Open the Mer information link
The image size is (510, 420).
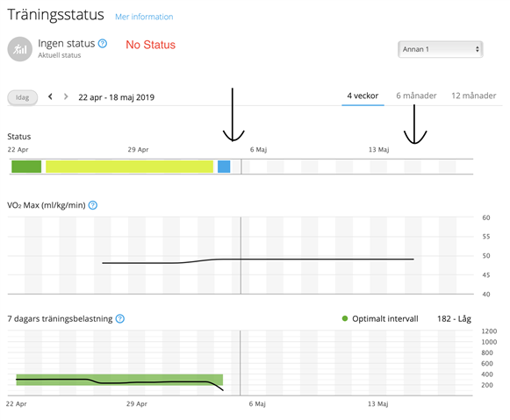click(144, 17)
